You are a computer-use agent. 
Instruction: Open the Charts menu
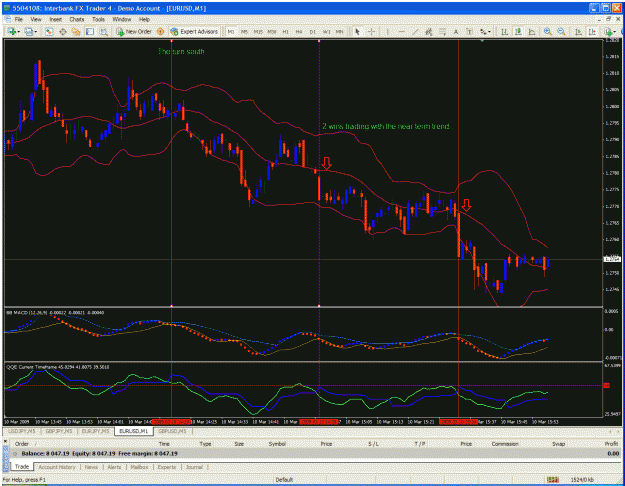77,19
